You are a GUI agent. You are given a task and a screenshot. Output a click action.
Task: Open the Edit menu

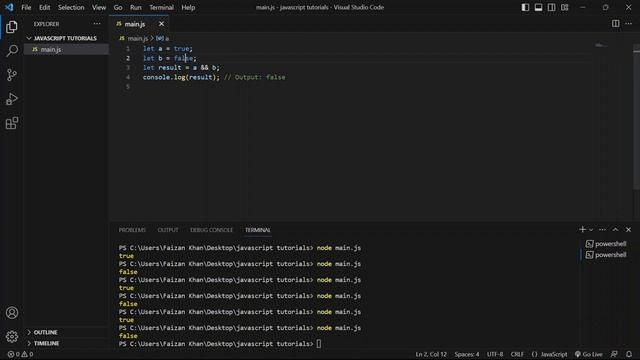click(44, 7)
